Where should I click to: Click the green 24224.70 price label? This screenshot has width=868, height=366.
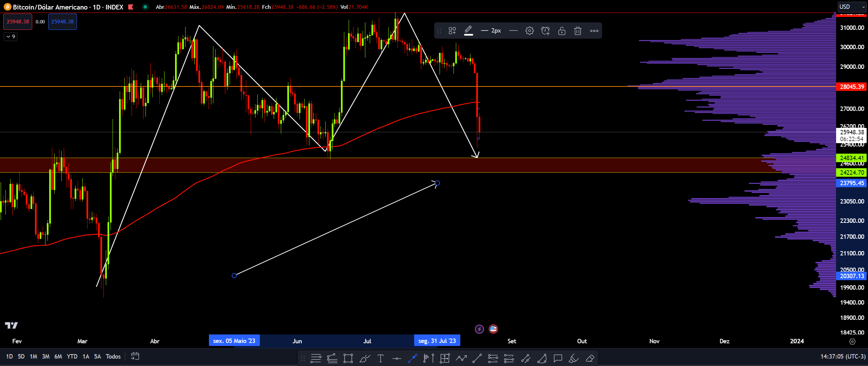pos(852,173)
